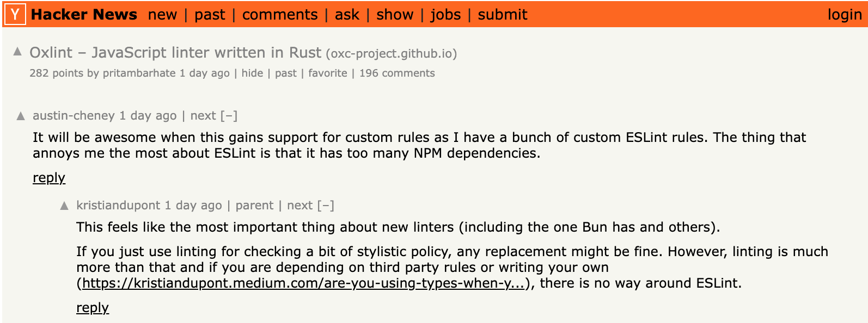This screenshot has height=323, width=868.
Task: Click the Y Combinator logo icon
Action: point(15,15)
